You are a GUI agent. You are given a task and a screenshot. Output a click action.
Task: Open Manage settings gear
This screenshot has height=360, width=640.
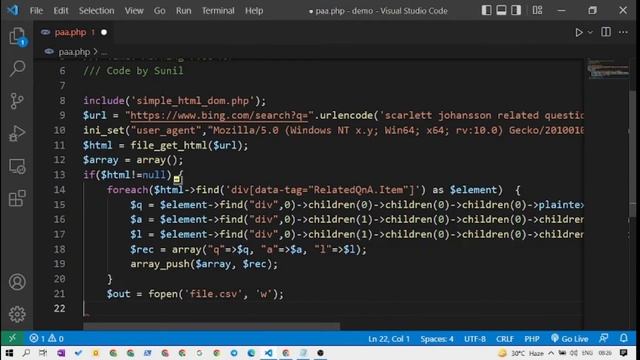[x=17, y=314]
